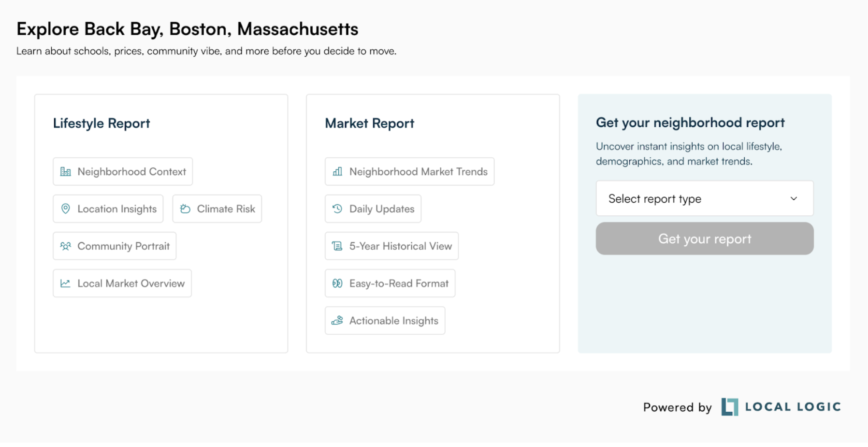Click the Market Report heading
Screen dimensions: 868x447
click(x=369, y=123)
